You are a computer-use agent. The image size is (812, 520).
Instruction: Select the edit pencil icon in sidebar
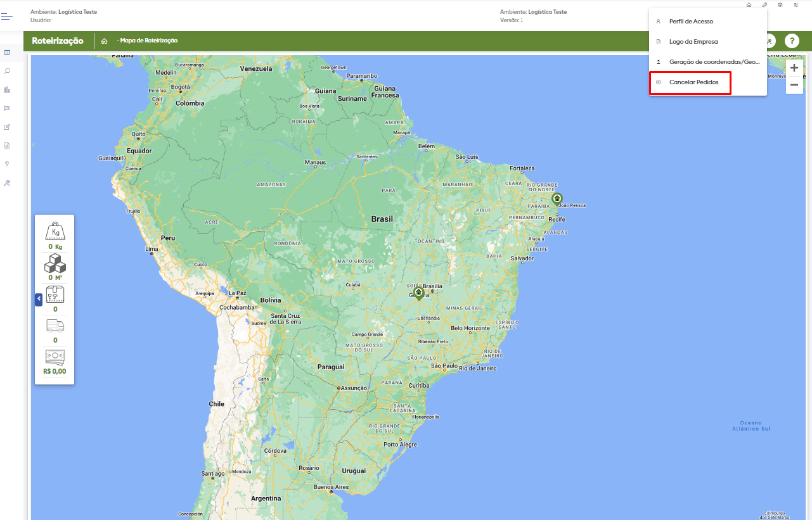[7, 127]
